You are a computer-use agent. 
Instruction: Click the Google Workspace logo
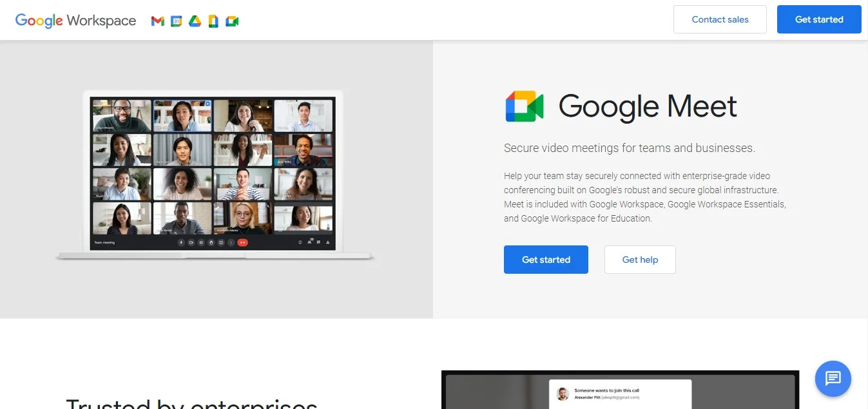click(x=75, y=20)
